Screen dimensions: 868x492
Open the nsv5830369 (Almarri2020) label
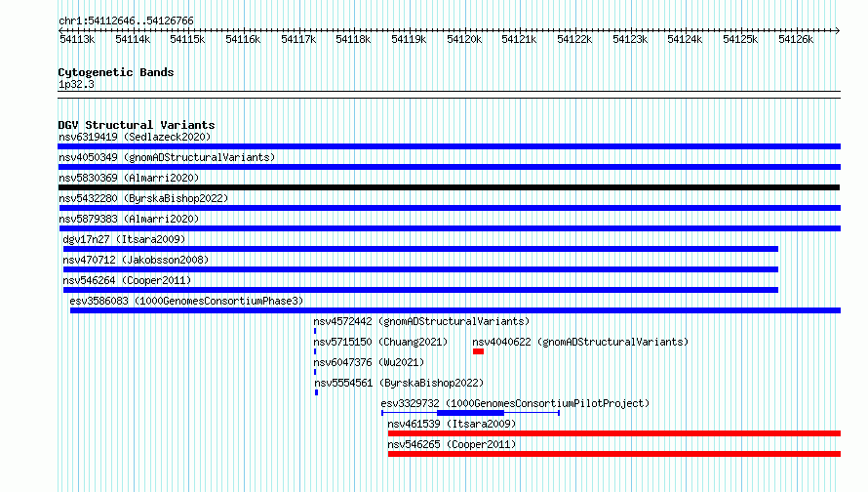tap(129, 178)
